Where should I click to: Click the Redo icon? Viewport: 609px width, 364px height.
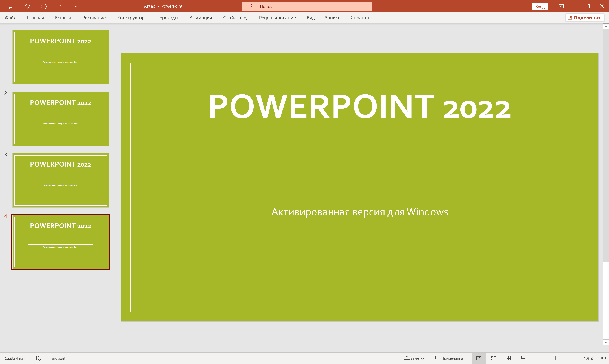click(x=44, y=6)
